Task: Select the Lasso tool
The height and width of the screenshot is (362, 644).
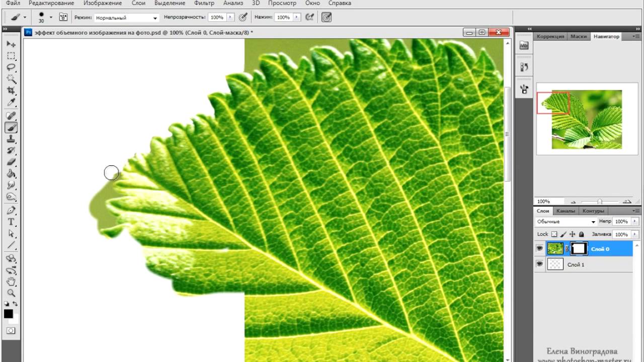Action: point(11,67)
